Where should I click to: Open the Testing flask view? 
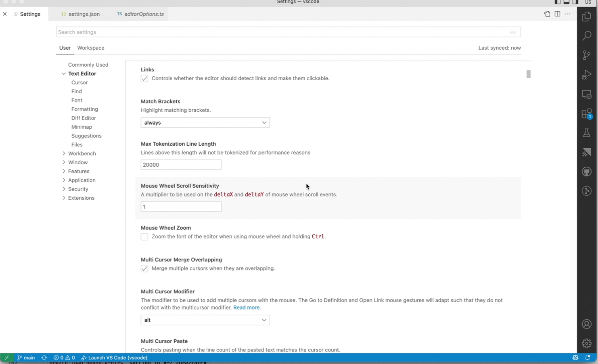pos(587,133)
